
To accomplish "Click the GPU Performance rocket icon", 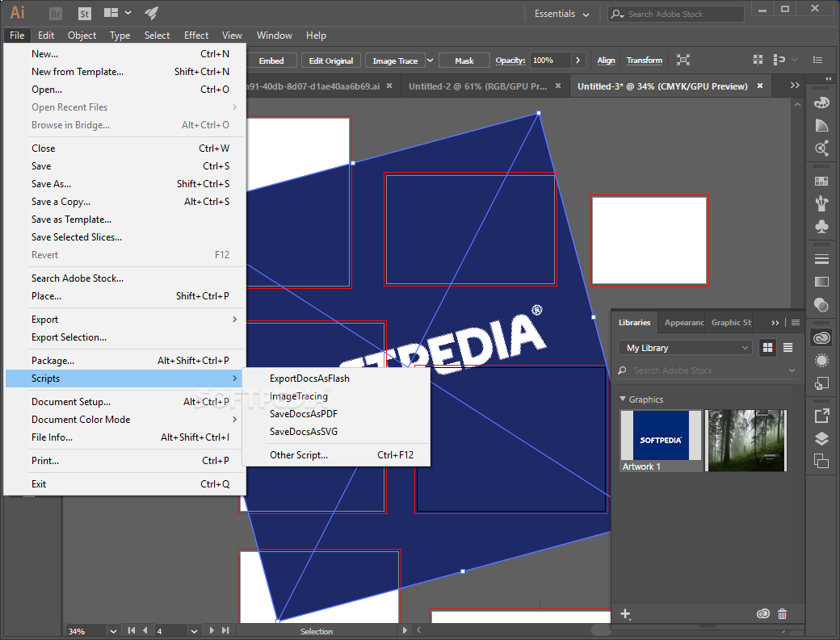I will click(x=152, y=14).
